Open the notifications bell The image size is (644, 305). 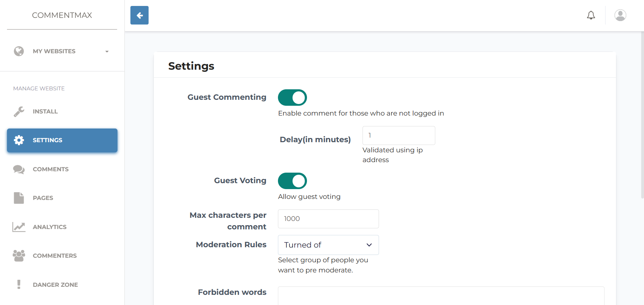tap(591, 15)
